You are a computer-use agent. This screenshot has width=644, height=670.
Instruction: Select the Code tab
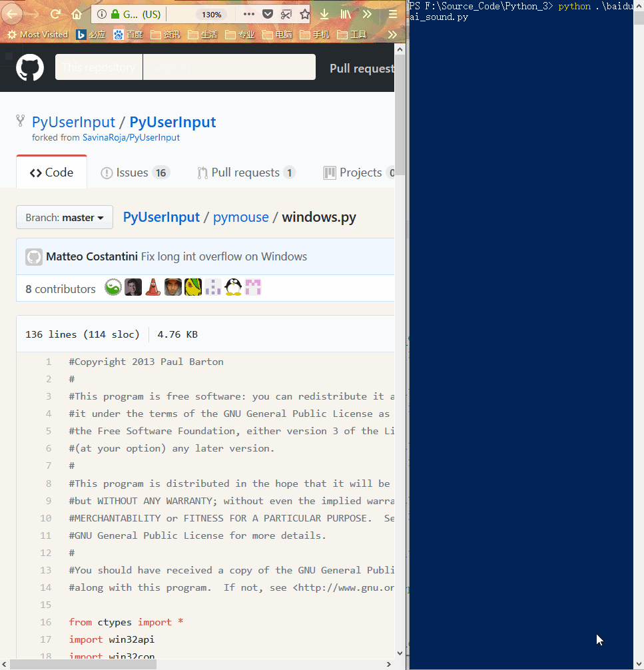[52, 172]
